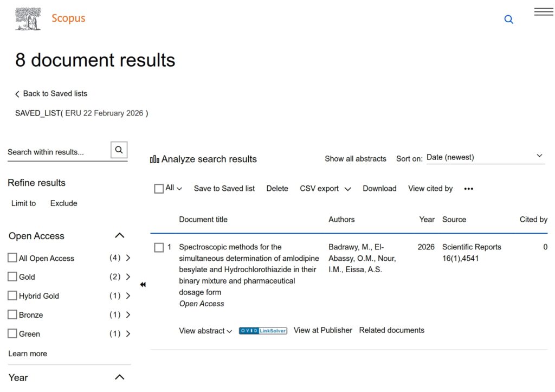This screenshot has width=555, height=392.
Task: Click the Analyze search results chart icon
Action: click(x=155, y=159)
